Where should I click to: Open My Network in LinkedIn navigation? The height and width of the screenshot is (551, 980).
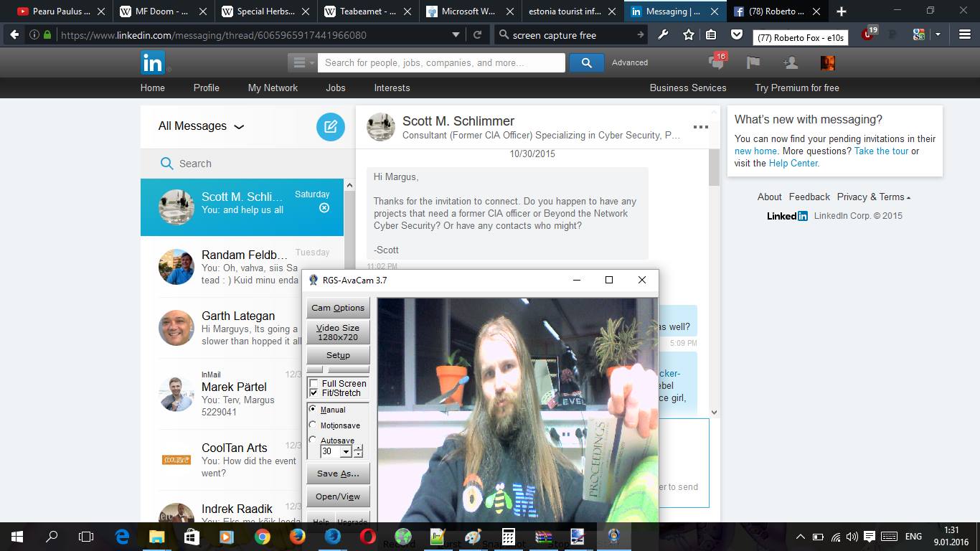coord(273,88)
